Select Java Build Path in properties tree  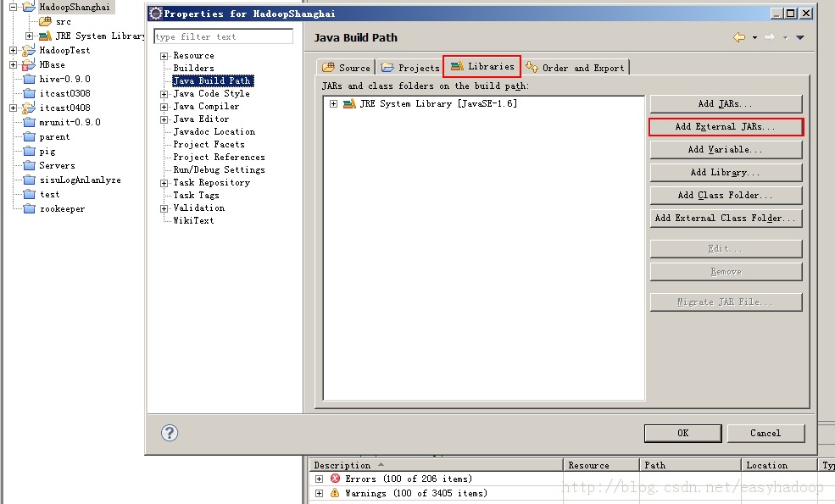tap(213, 81)
